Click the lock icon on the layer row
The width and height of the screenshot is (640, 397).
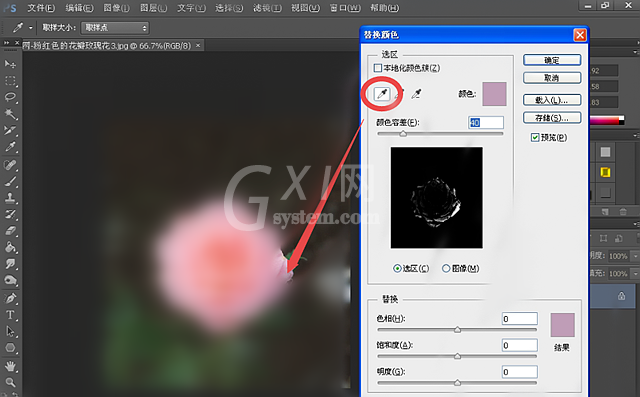(x=621, y=296)
